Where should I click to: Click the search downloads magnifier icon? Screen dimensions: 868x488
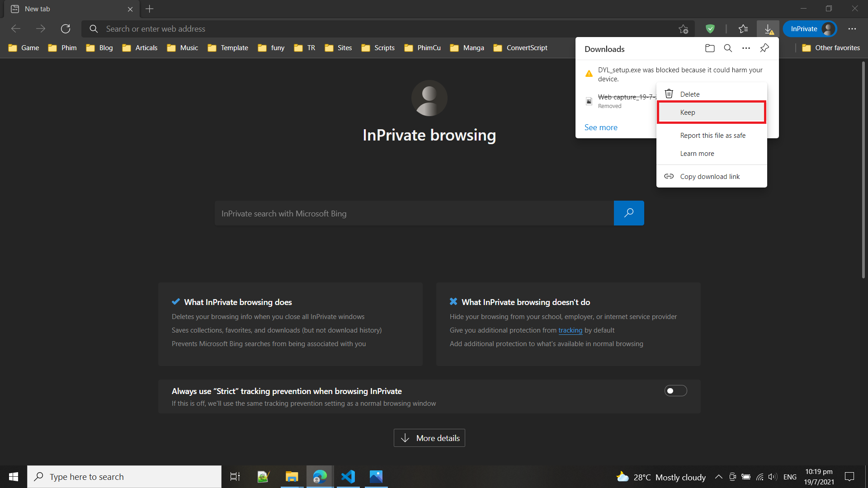pos(728,48)
